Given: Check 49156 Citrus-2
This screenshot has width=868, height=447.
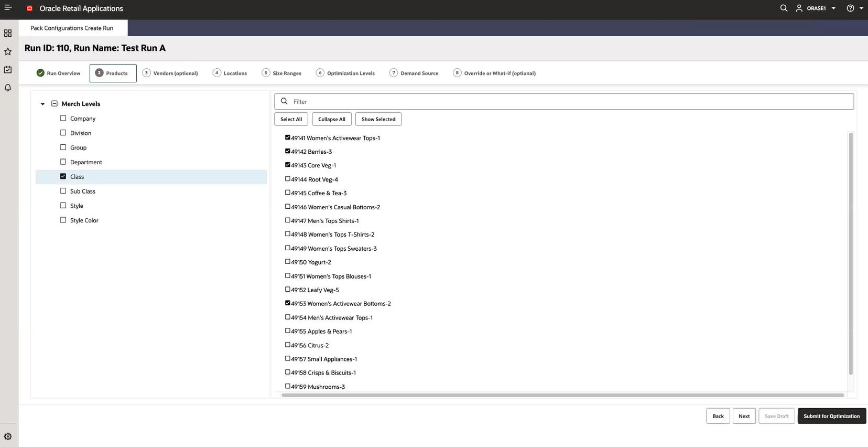Looking at the screenshot, I should (x=287, y=345).
